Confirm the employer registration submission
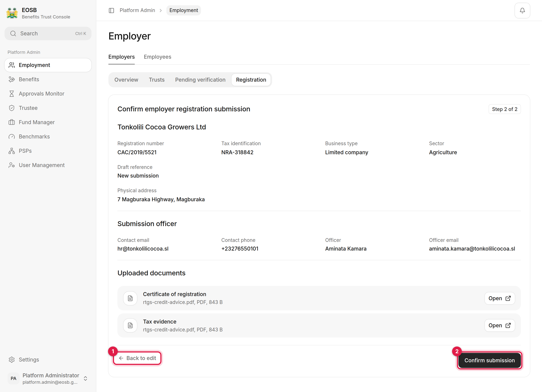Image resolution: width=542 pixels, height=392 pixels. point(489,360)
